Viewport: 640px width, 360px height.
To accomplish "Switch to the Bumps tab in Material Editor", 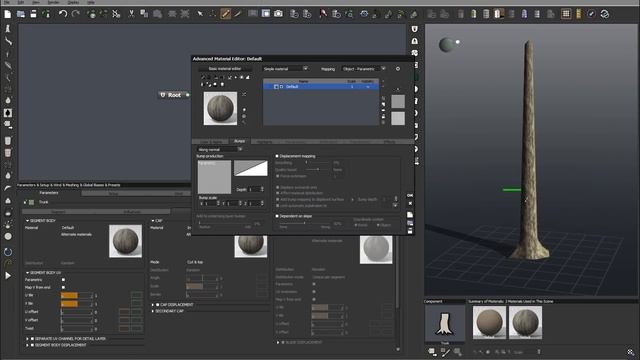I will [240, 141].
